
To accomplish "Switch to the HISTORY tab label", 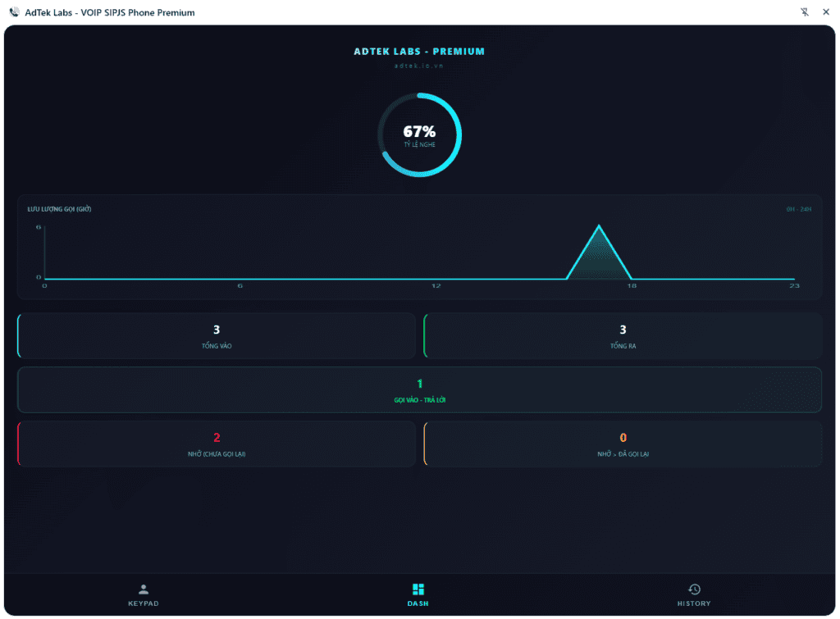I will (x=694, y=603).
